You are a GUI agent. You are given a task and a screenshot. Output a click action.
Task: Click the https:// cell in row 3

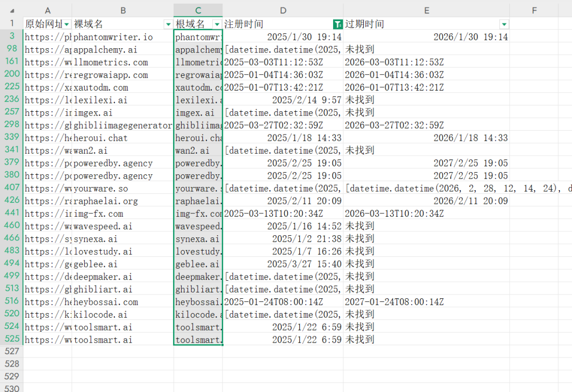(x=48, y=37)
